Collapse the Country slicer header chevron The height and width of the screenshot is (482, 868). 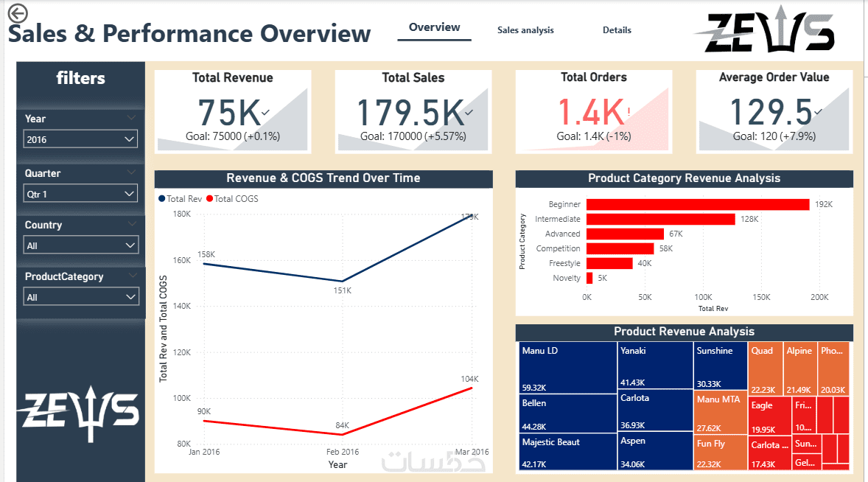pos(132,224)
